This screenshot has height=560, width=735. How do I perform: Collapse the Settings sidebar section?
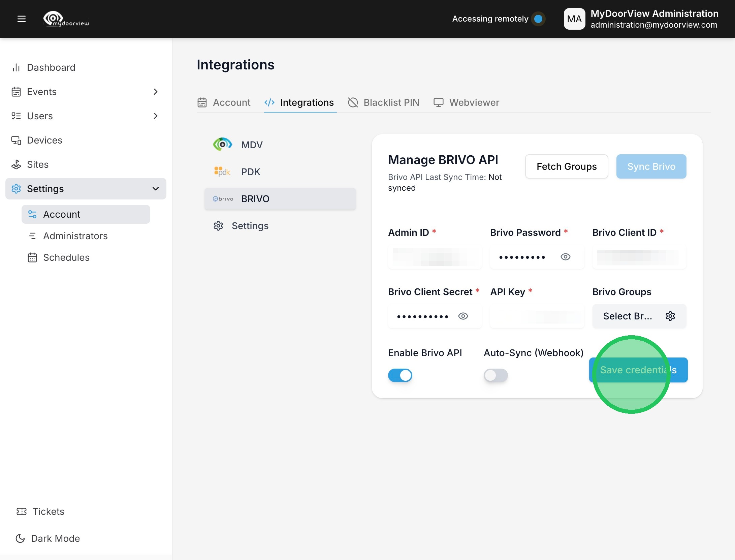pos(155,189)
